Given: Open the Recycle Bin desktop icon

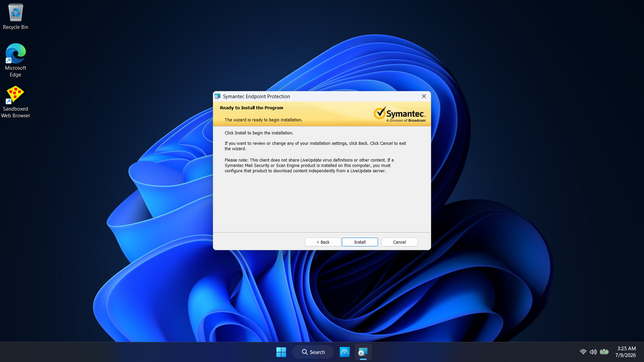Looking at the screenshot, I should pyautogui.click(x=15, y=17).
